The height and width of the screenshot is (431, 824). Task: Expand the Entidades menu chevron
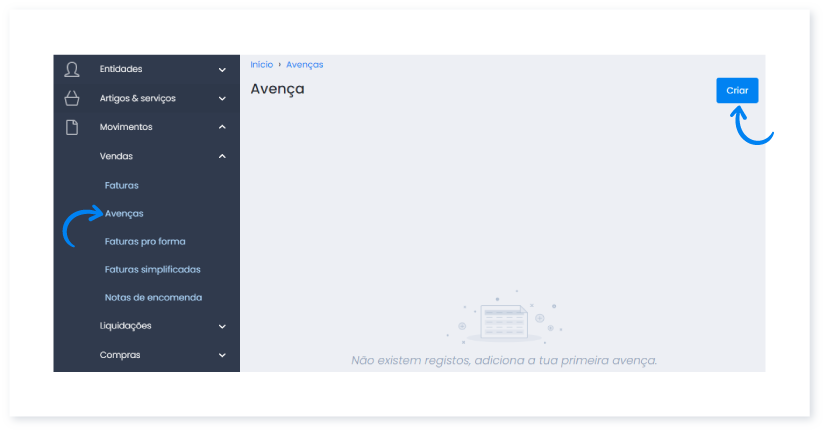222,70
